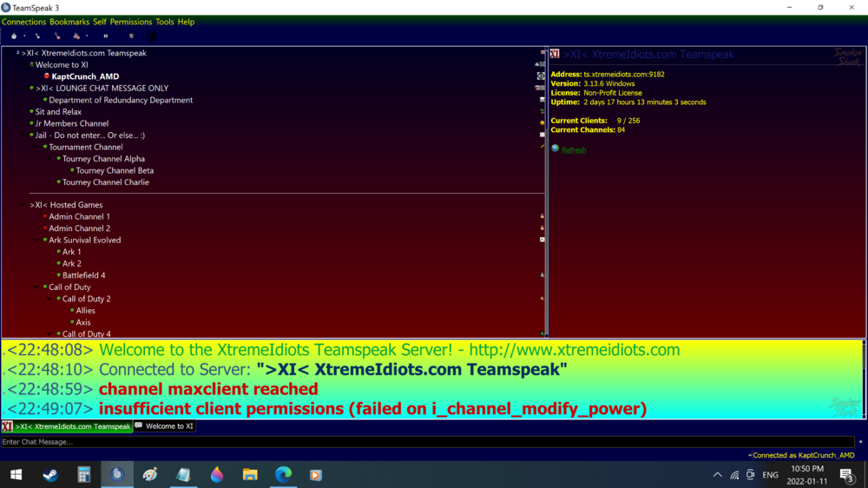Collapse the >XI< Hosted Games channel group
868x488 pixels.
point(23,205)
